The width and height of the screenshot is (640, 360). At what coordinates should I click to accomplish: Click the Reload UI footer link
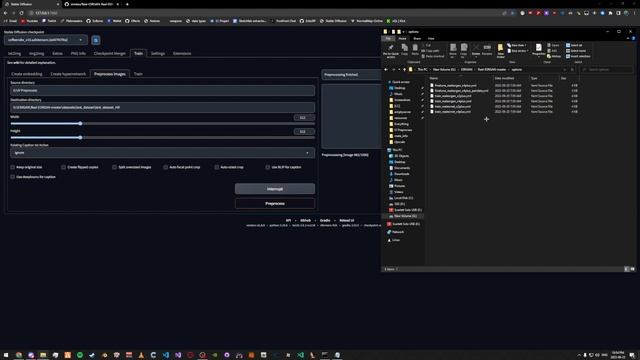point(347,220)
